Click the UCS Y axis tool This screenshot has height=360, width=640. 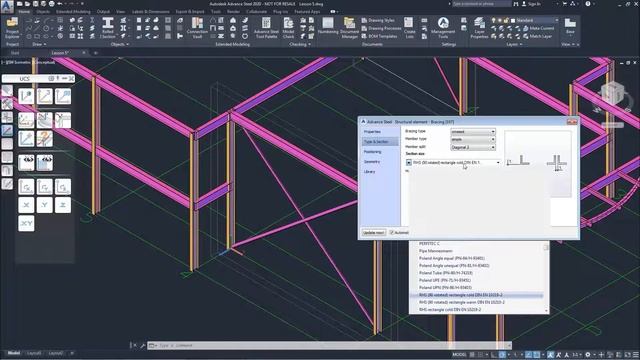44,205
